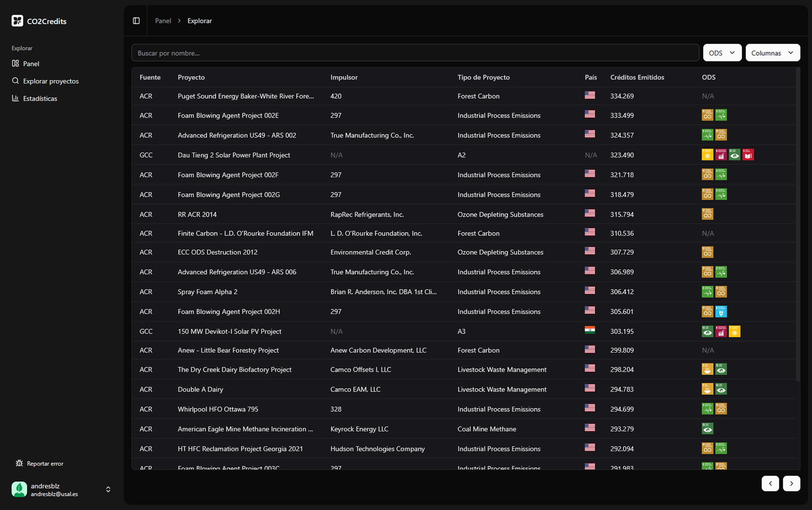Viewport: 812px width, 510px height.
Task: Click SDG 3 health icon in Foam Project 002E row
Action: [x=721, y=115]
